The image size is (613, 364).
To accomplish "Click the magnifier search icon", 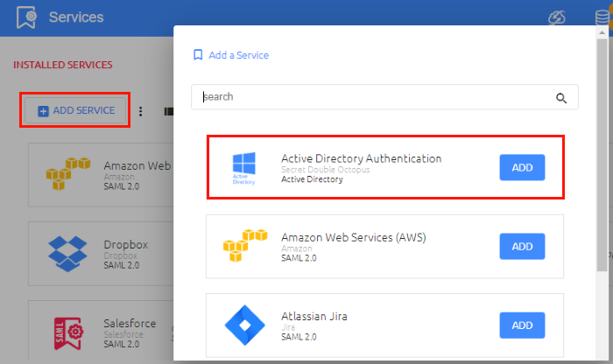I will [x=561, y=98].
